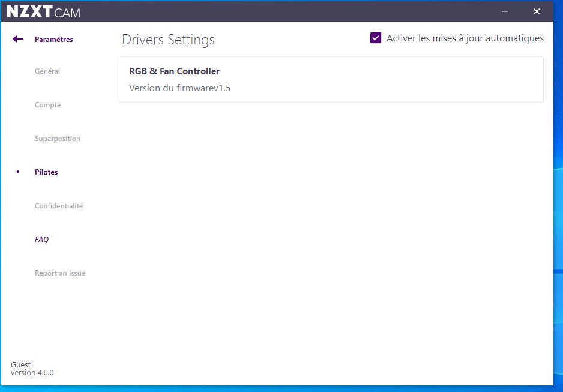The image size is (563, 392).
Task: Open the Général settings section
Action: [47, 71]
